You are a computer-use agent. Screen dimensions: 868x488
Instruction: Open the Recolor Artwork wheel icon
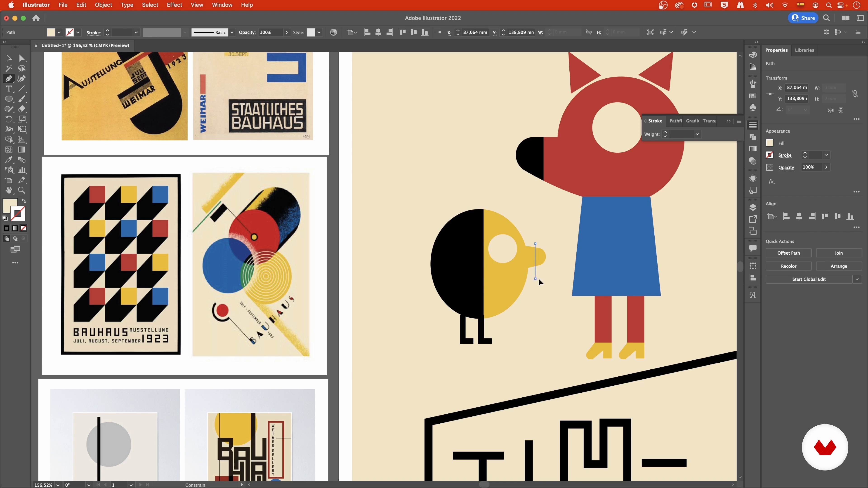point(333,32)
